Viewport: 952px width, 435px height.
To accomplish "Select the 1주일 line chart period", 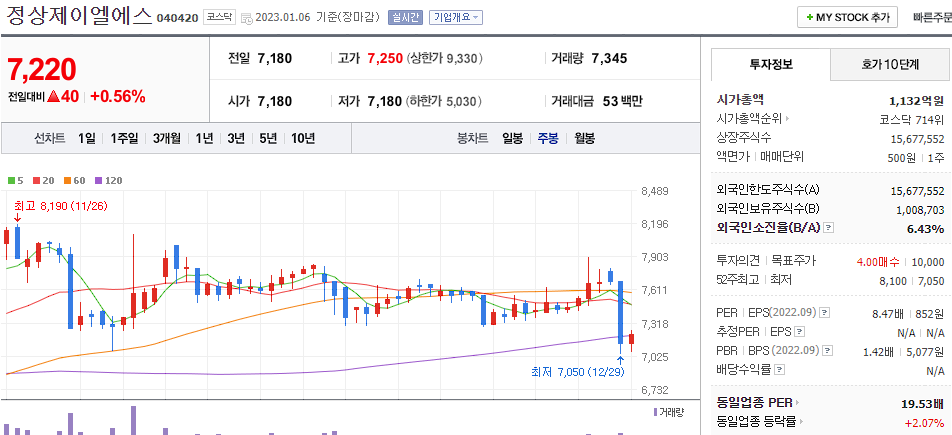I will [x=124, y=139].
